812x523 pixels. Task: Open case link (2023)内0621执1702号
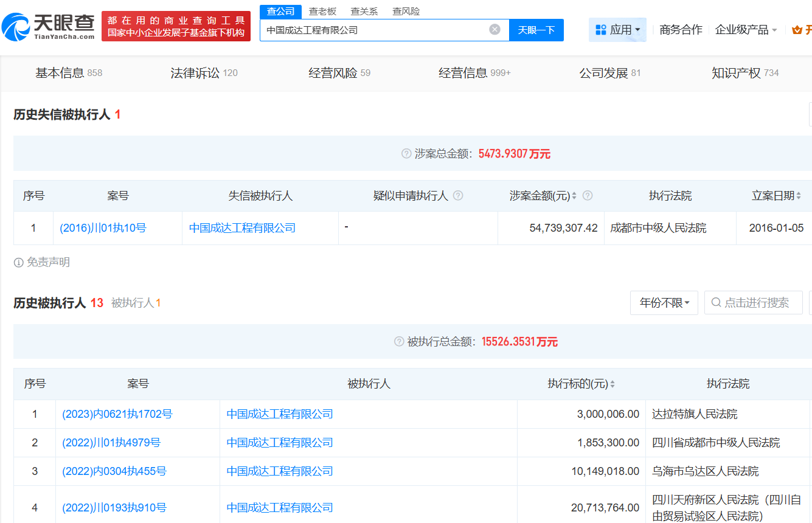[x=117, y=414]
